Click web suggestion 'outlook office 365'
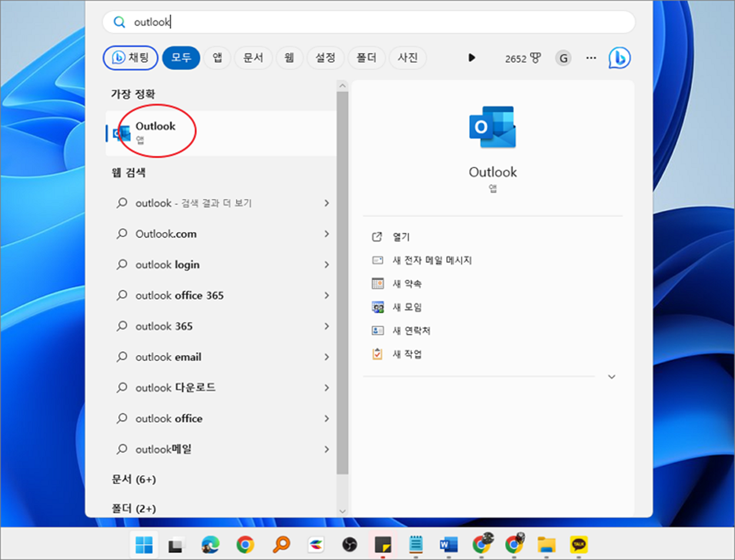The height and width of the screenshot is (560, 735). [179, 295]
